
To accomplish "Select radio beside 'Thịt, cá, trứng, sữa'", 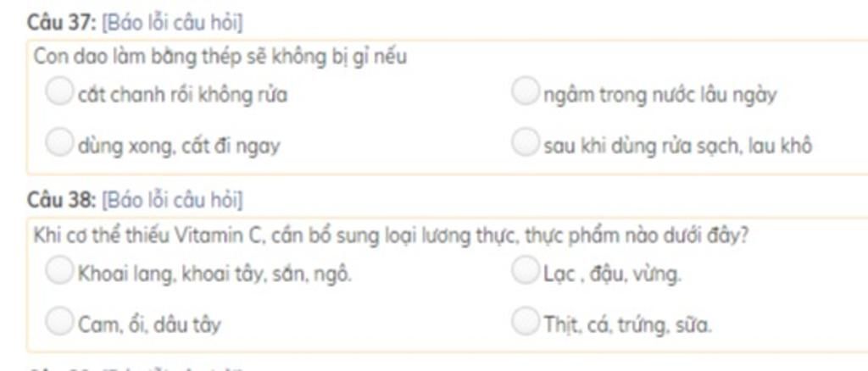I will (526, 322).
